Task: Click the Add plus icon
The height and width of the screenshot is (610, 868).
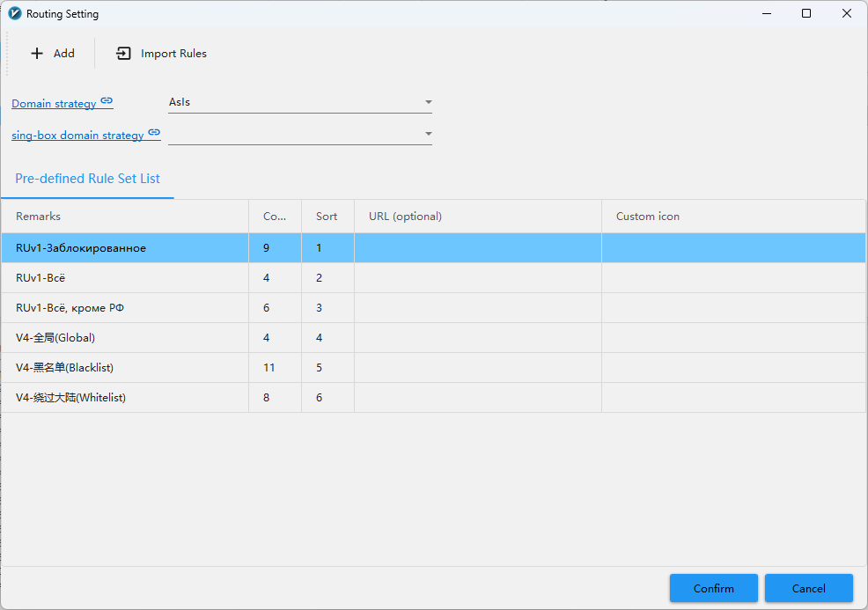Action: pos(37,54)
